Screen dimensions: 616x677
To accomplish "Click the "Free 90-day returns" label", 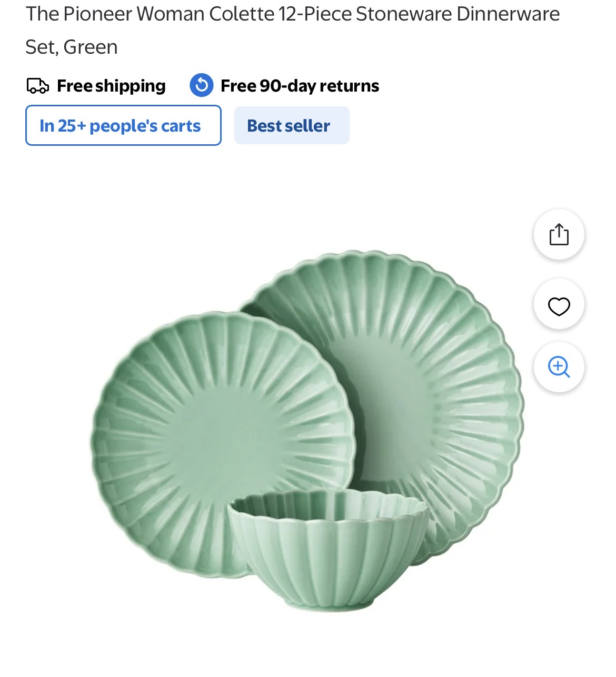I will (x=300, y=86).
